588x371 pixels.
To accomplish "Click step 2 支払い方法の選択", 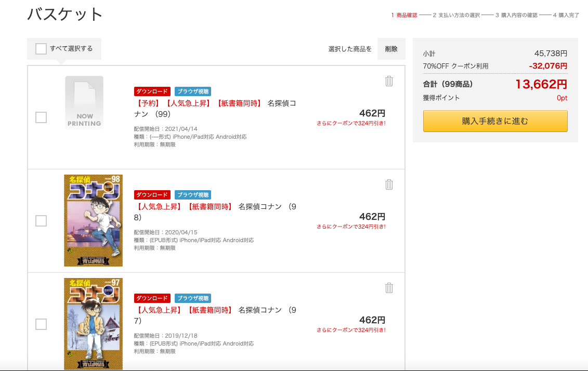I will click(456, 16).
